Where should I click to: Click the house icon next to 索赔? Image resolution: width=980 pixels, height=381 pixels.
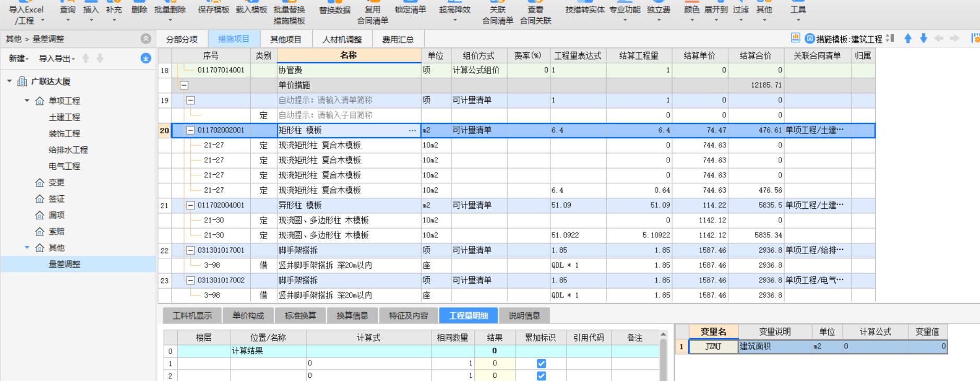pyautogui.click(x=40, y=231)
